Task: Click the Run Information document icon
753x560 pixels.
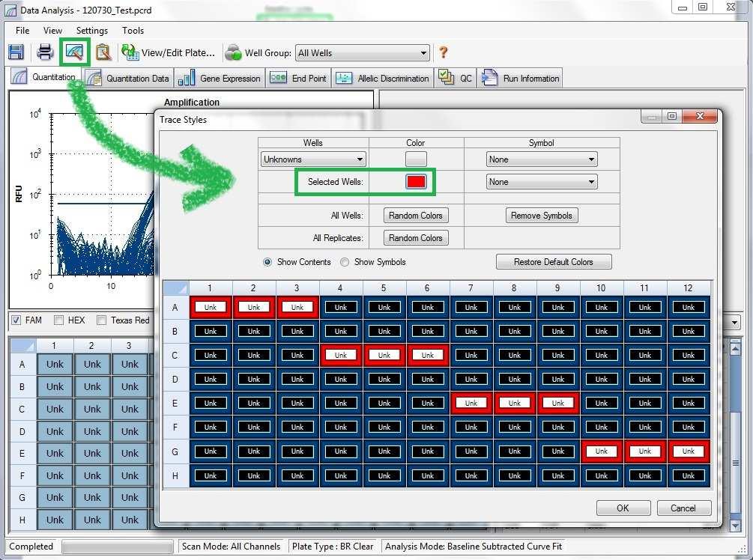Action: click(489, 77)
